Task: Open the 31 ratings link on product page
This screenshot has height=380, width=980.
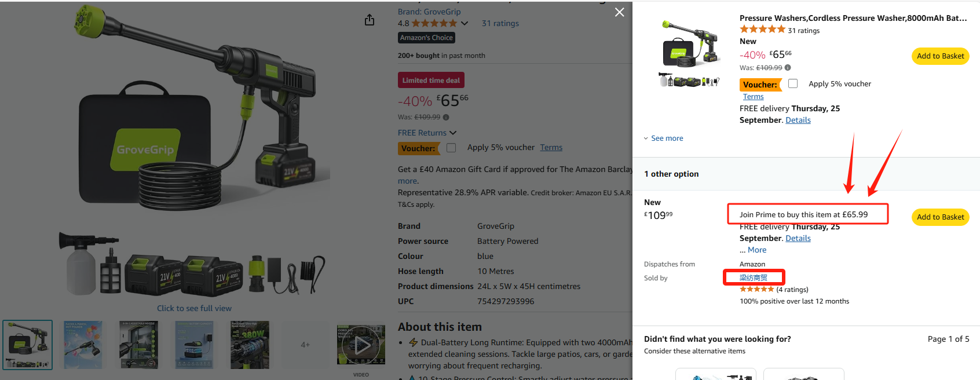Action: pos(500,24)
